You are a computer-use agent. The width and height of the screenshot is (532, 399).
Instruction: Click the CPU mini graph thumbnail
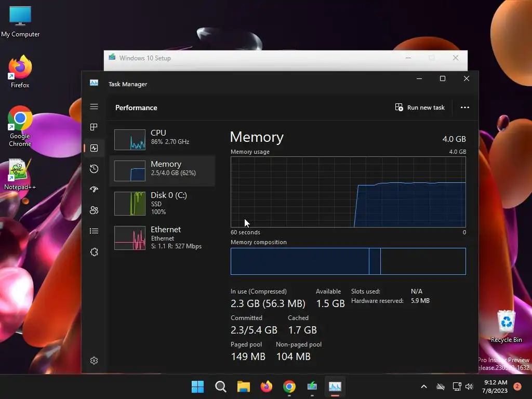tap(129, 139)
